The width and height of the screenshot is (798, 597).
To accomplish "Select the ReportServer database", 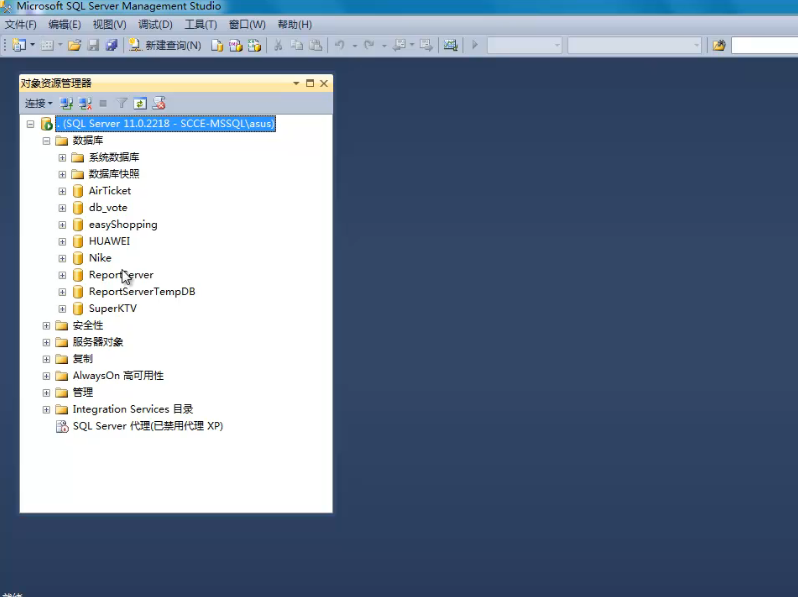I will click(121, 275).
